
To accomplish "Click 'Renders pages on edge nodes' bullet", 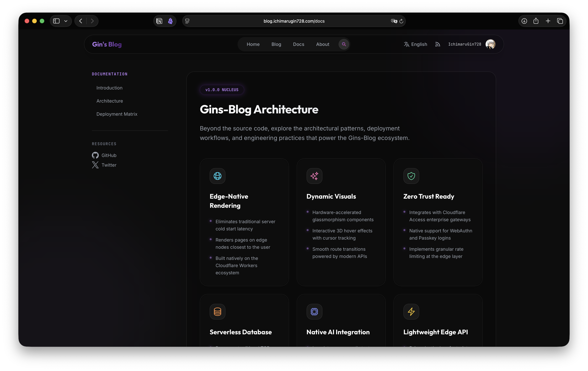I will point(243,244).
